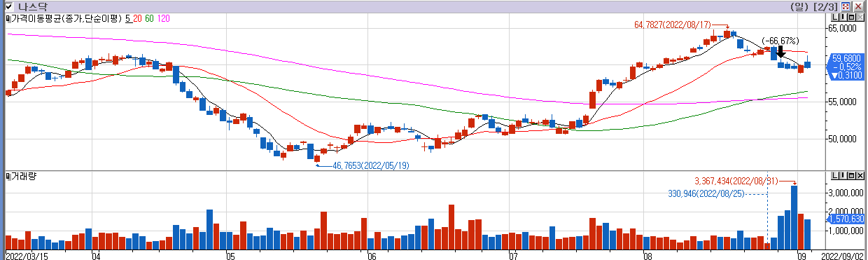Select the green 60-day moving average legend
Image resolution: width=868 pixels, height=260 pixels.
(149, 18)
